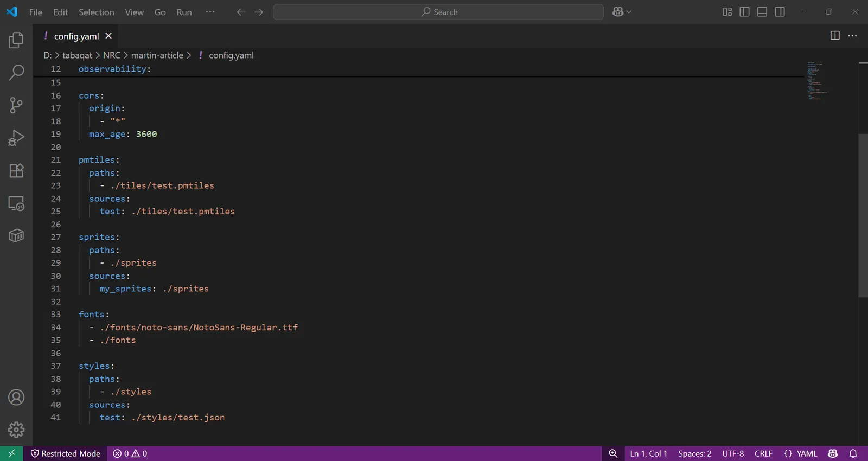Click the sprites: key on line 27

[x=99, y=237]
